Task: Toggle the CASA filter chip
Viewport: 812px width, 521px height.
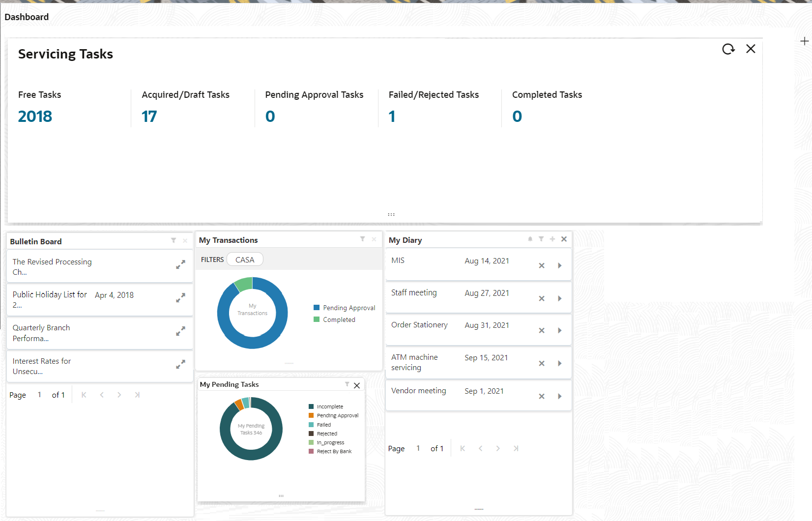Action: pos(245,260)
